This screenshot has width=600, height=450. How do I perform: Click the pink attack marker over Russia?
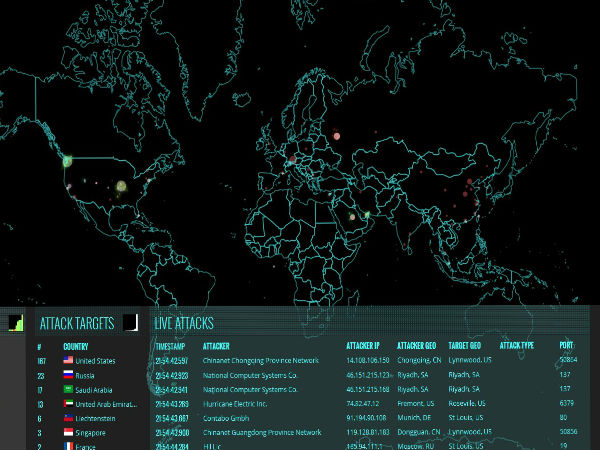337,135
